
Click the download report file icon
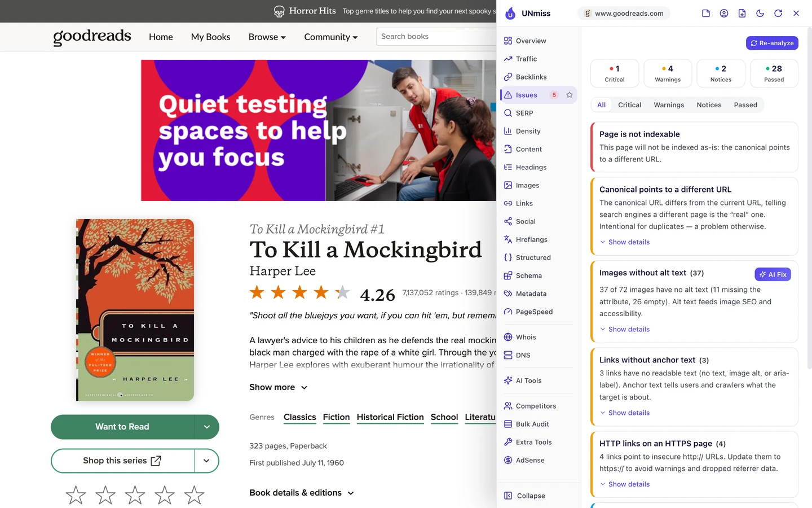click(x=742, y=14)
